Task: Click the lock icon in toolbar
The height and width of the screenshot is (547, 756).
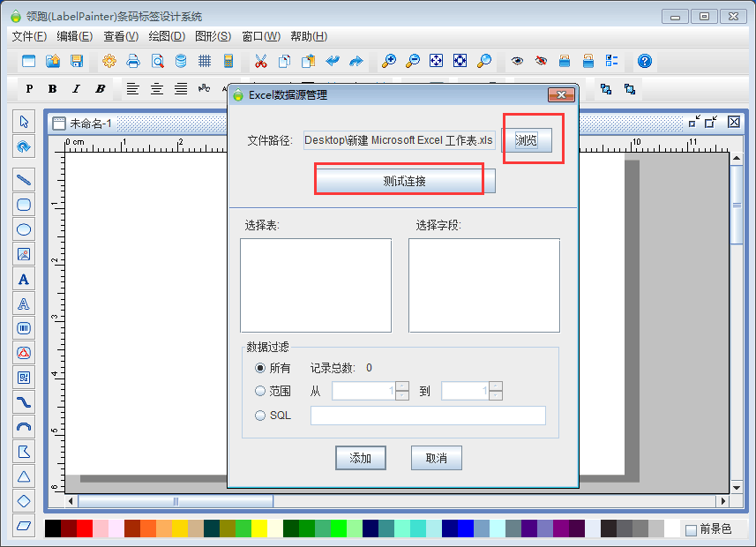Action: click(x=565, y=61)
